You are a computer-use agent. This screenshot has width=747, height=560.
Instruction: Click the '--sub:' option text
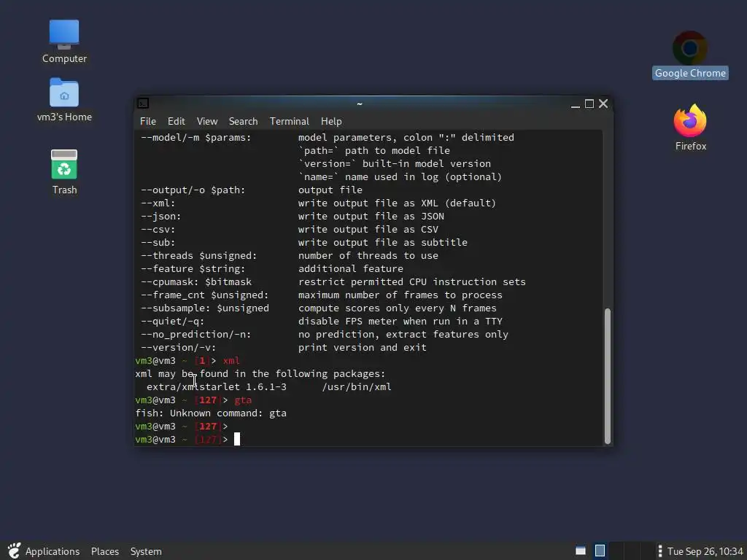pos(158,242)
